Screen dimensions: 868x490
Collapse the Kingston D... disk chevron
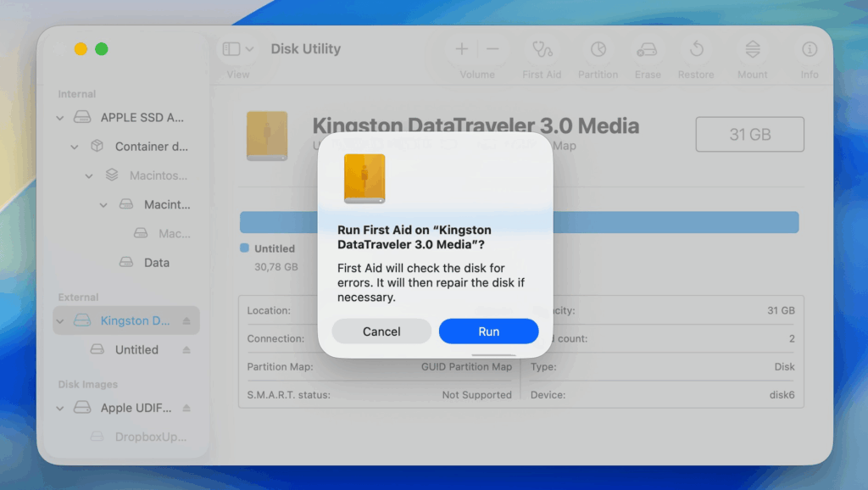(x=60, y=321)
